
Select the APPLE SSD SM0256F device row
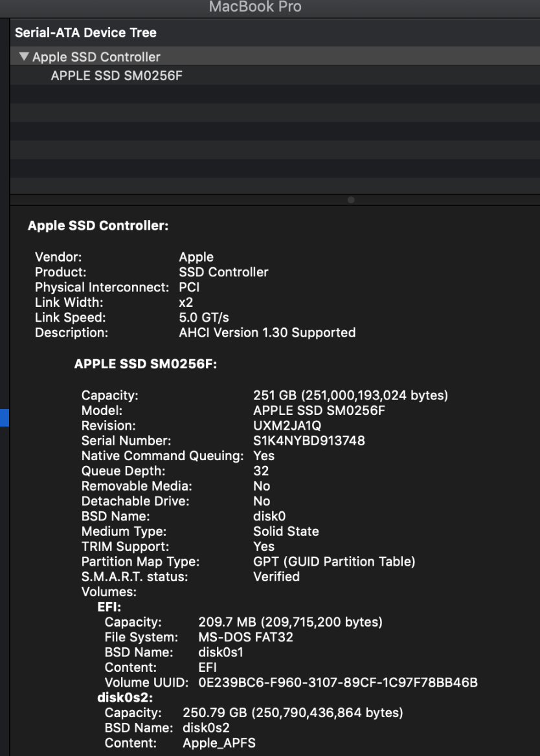point(275,75)
